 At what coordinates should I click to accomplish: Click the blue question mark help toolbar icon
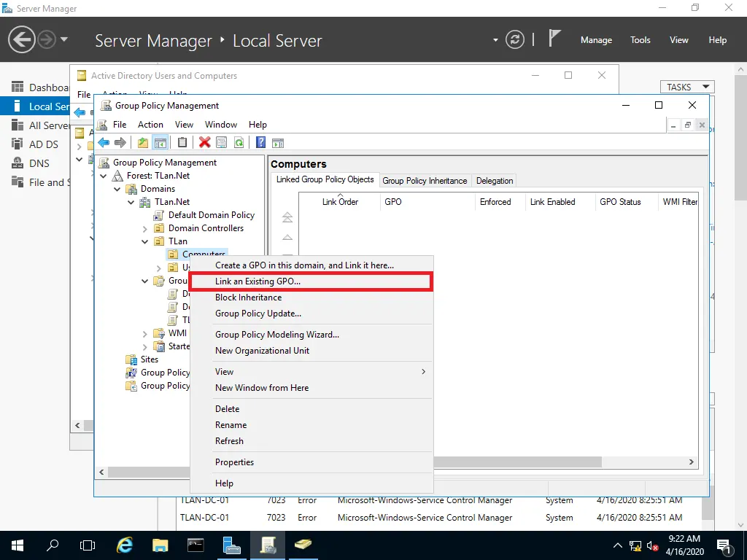pos(260,142)
